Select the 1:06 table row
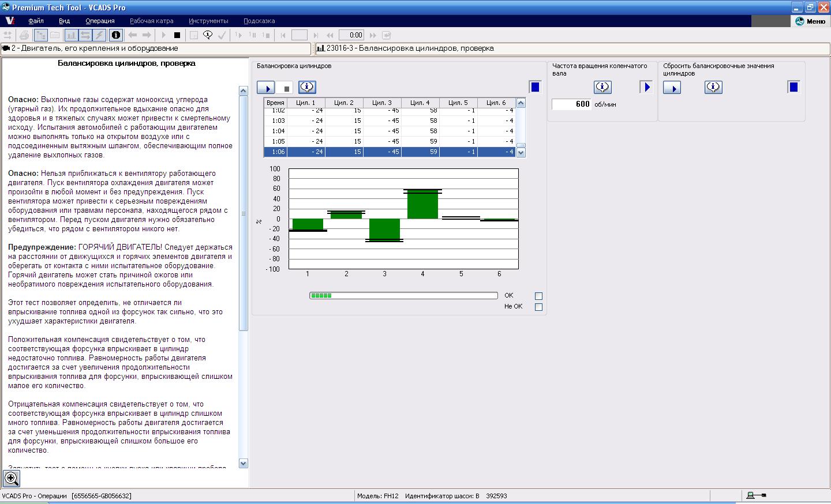The image size is (831, 504). point(390,152)
